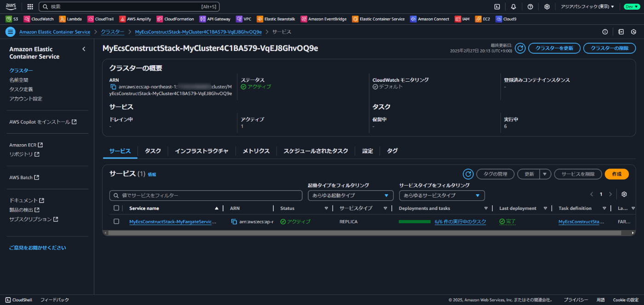Check the MyFargateService row checkbox
The width and height of the screenshot is (644, 305).
point(116,221)
